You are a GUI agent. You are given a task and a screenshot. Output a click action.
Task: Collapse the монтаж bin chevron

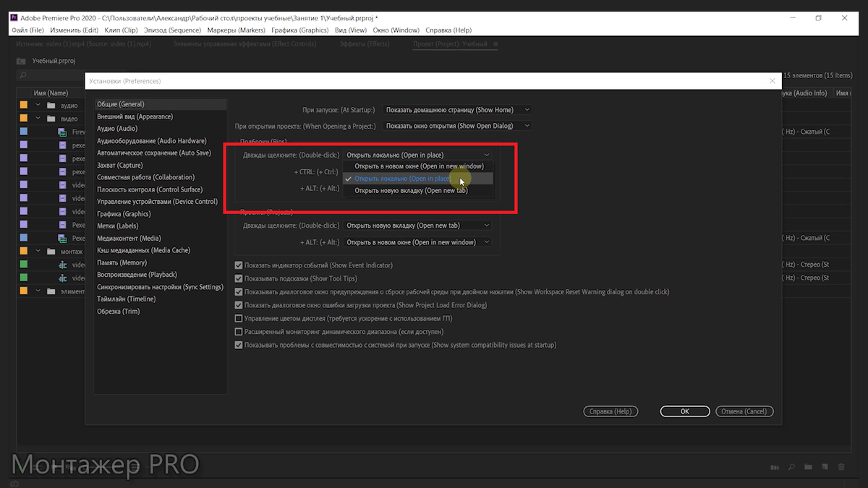click(38, 252)
